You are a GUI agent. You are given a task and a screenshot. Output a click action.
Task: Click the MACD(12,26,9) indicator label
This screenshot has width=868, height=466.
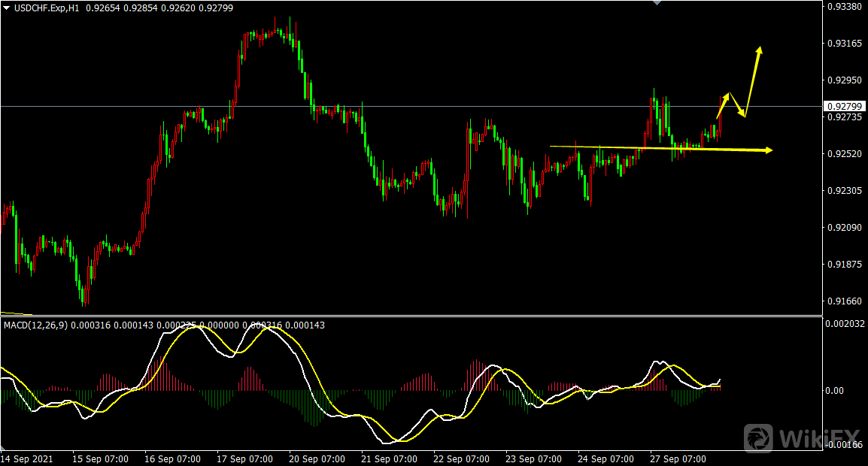click(33, 325)
